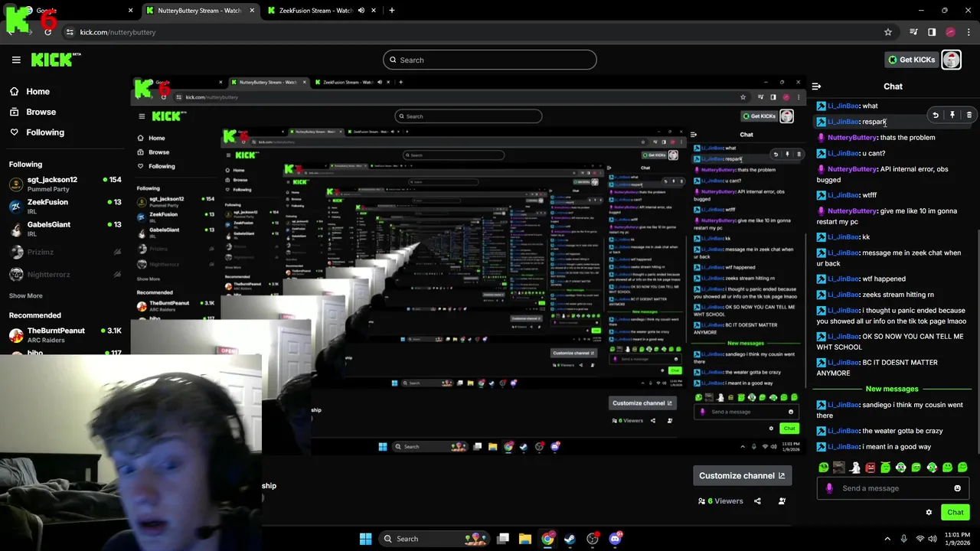
Task: Jump to New messages divider in chat
Action: (891, 389)
